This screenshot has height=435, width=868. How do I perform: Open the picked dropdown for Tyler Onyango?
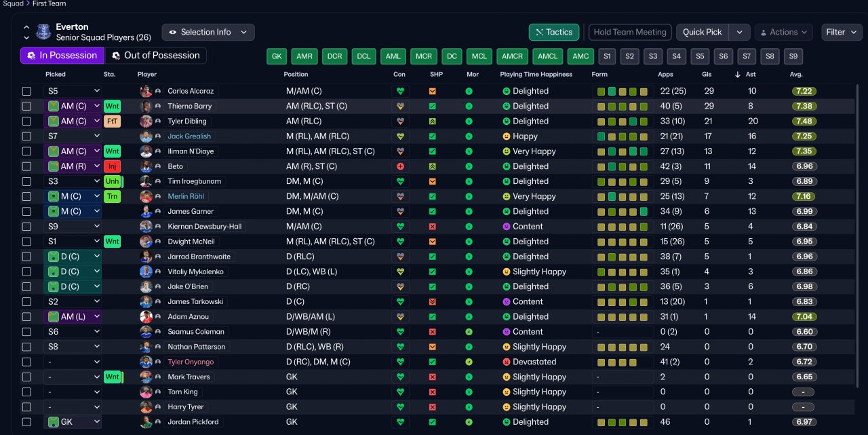coord(73,362)
